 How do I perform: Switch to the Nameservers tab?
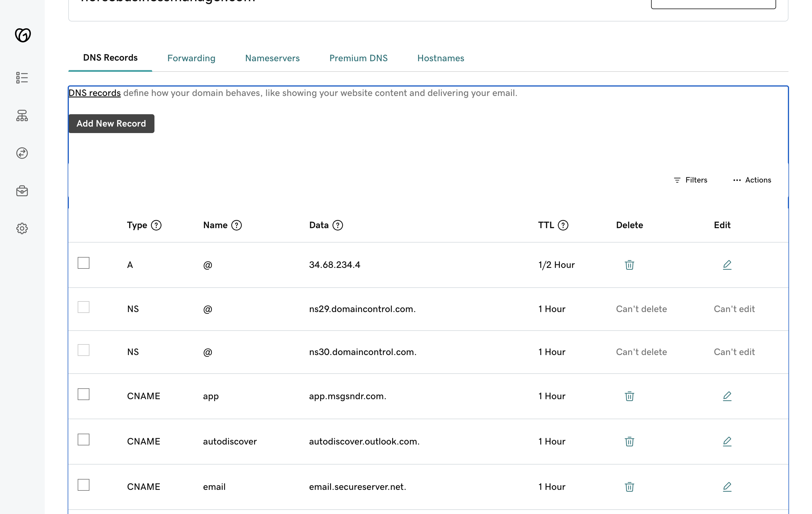[272, 58]
